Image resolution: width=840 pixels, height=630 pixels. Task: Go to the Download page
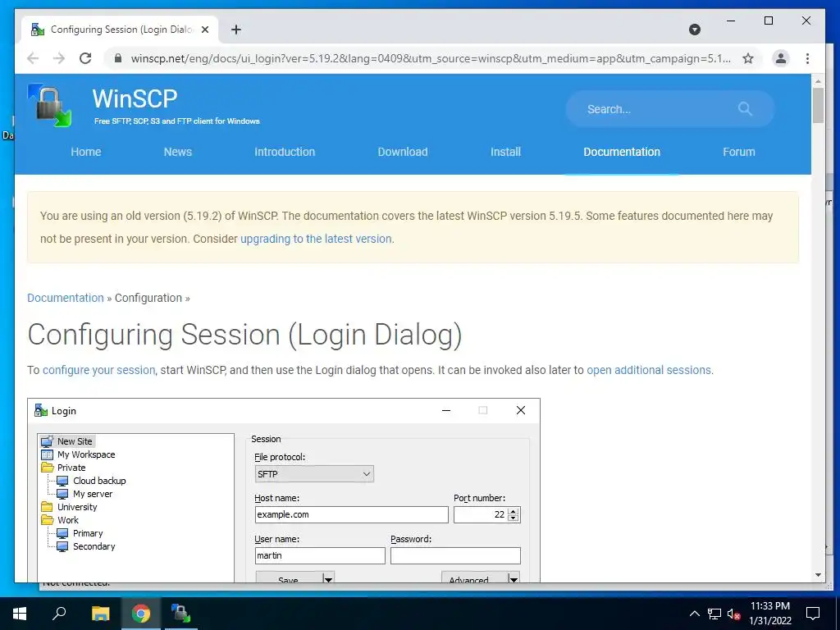coord(403,152)
